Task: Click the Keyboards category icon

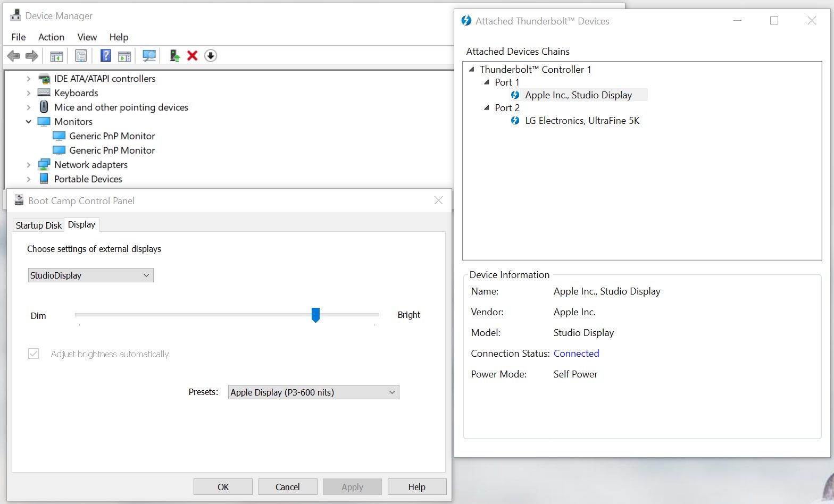Action: 44,93
